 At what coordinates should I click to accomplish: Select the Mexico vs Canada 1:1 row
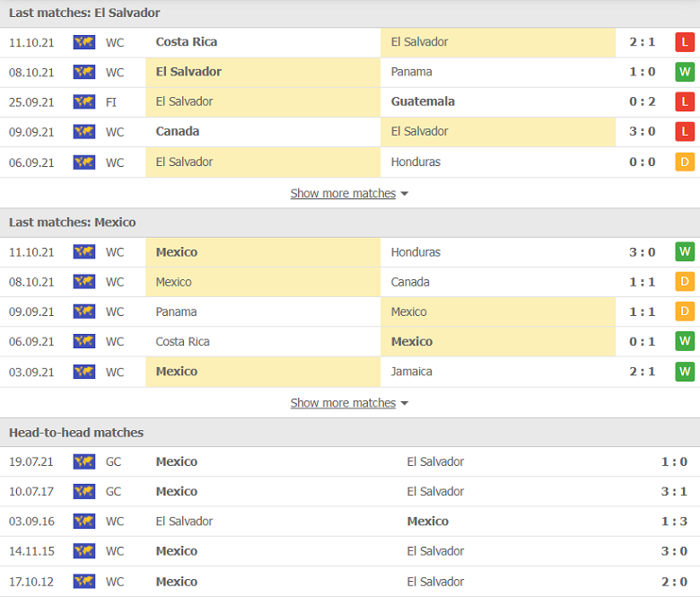coord(350,282)
